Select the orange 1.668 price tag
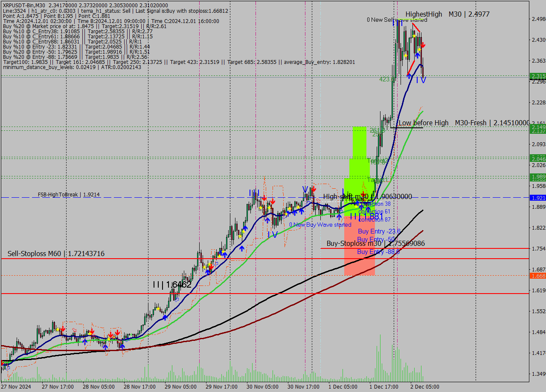 click(x=537, y=276)
